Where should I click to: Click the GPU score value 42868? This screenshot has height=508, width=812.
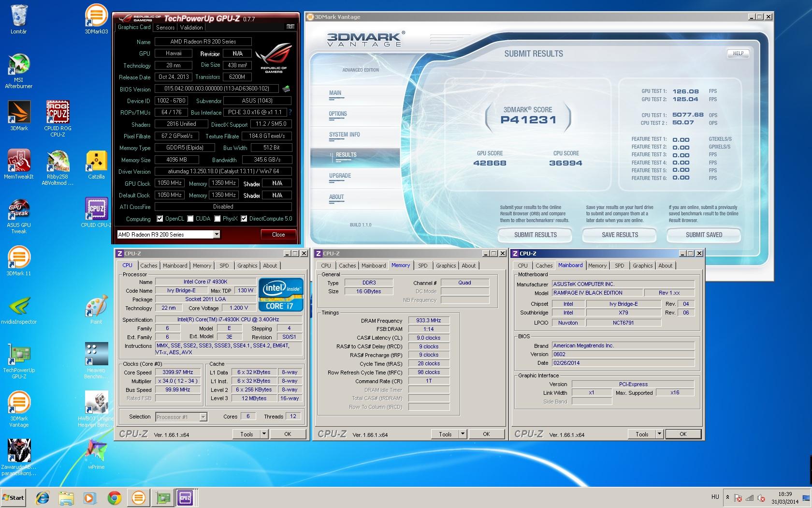[490, 163]
